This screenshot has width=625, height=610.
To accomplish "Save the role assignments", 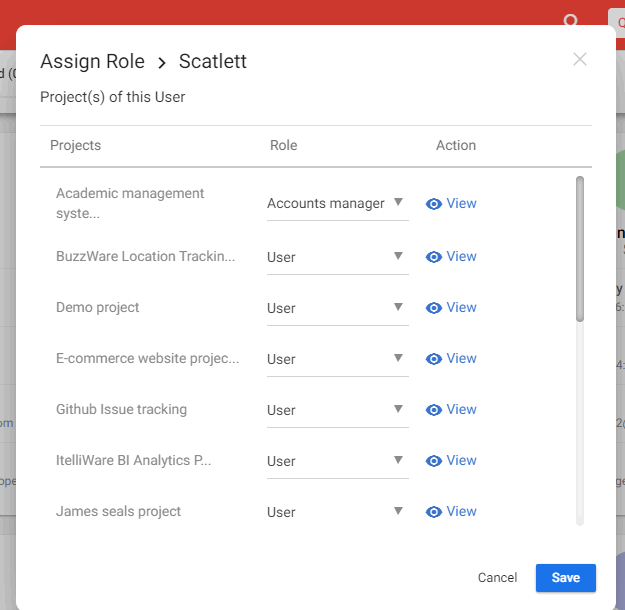I will click(x=565, y=578).
